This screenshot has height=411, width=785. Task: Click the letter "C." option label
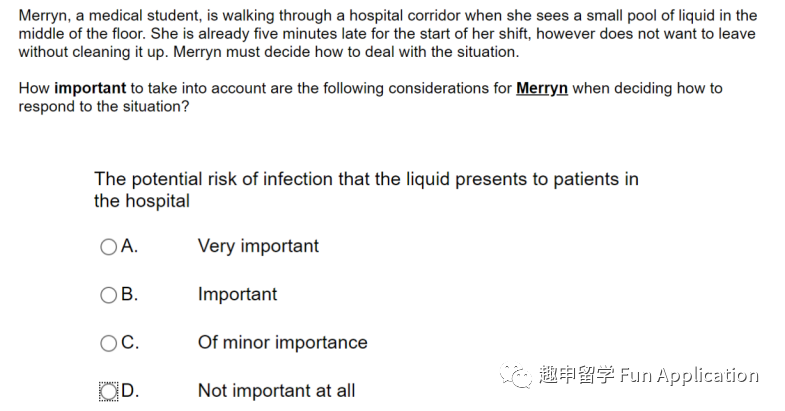point(130,342)
